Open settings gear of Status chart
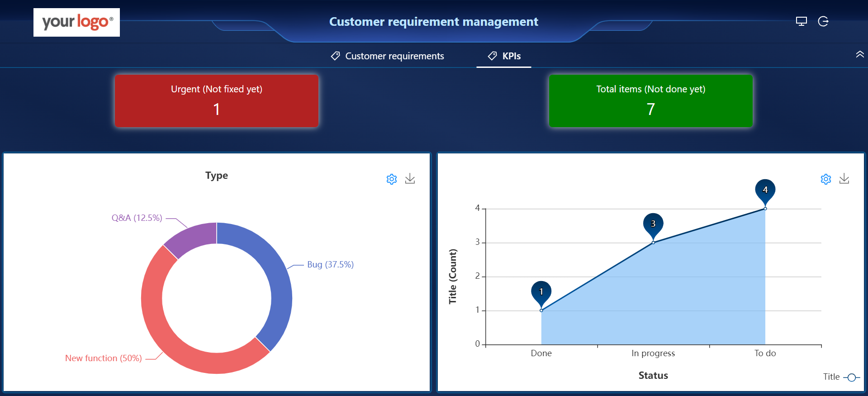The width and height of the screenshot is (868, 396). coord(826,179)
